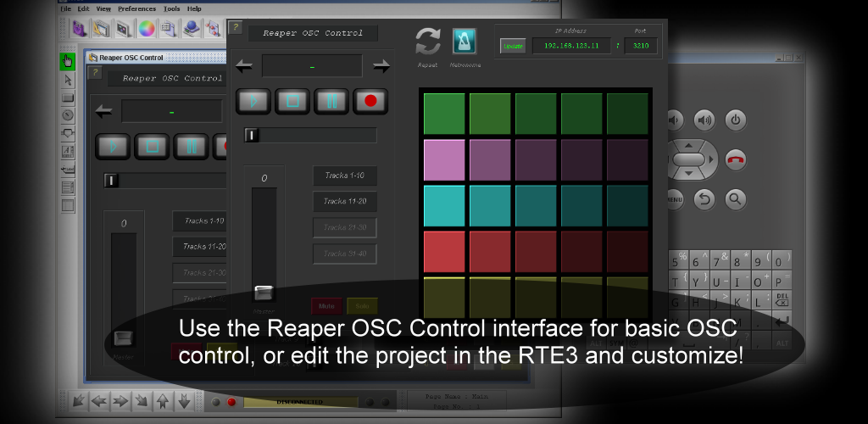Select Tracks 11-20 on the front panel

345,202
